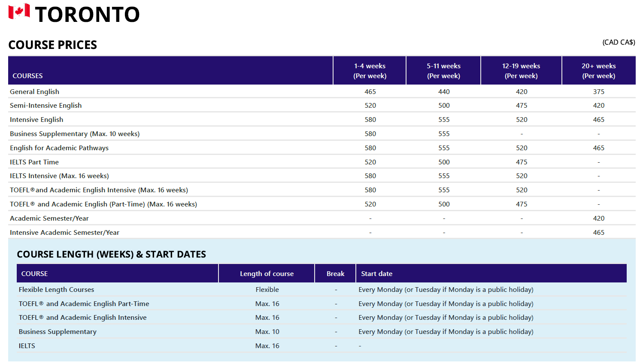The height and width of the screenshot is (364, 640).
Task: Click the Length of course column header
Action: point(267,274)
